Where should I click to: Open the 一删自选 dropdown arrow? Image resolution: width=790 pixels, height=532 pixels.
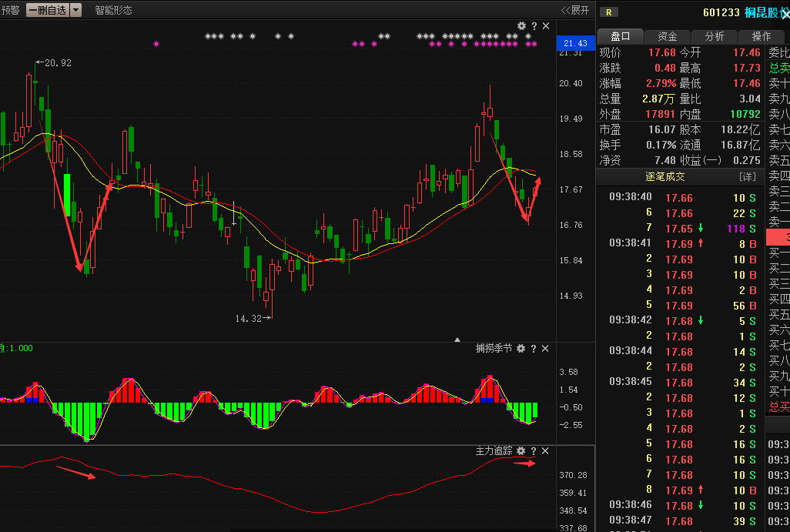(x=76, y=10)
